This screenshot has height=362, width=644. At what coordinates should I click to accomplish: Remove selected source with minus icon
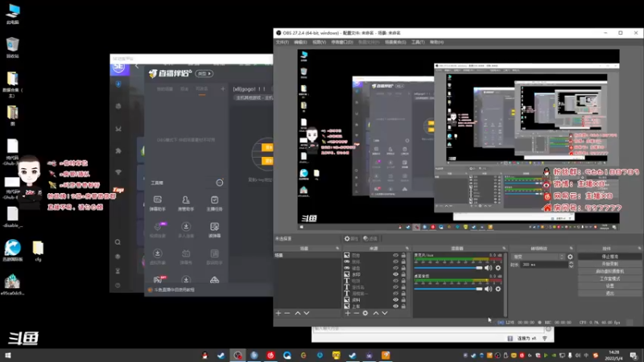[356, 313]
